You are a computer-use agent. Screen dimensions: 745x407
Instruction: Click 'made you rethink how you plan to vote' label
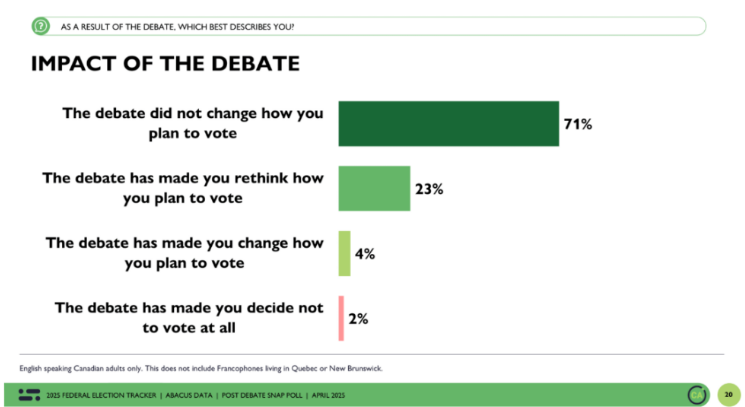click(x=183, y=188)
